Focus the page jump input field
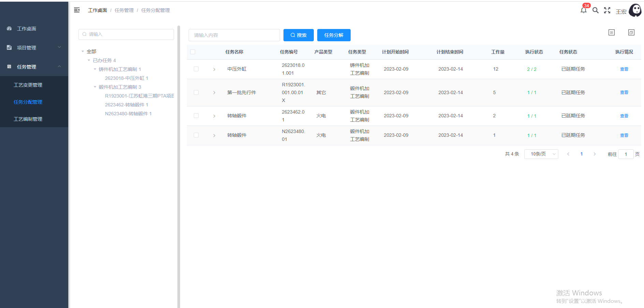Viewport: 644px width, 308px height. click(x=626, y=154)
